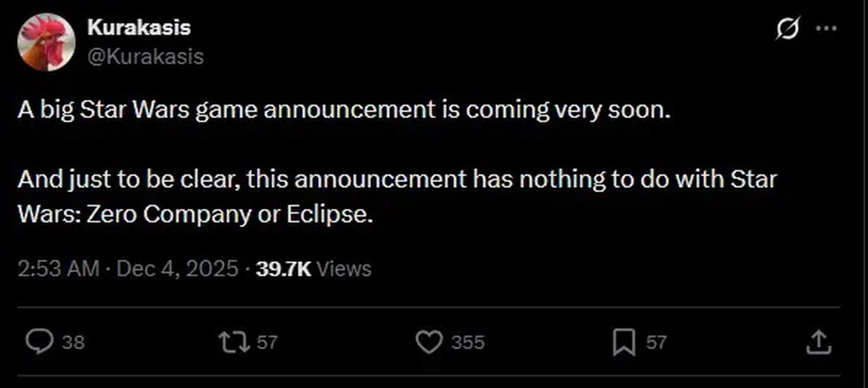Viewport: 868px width, 388px height.
Task: Open the repost arrows menu
Action: [x=234, y=342]
